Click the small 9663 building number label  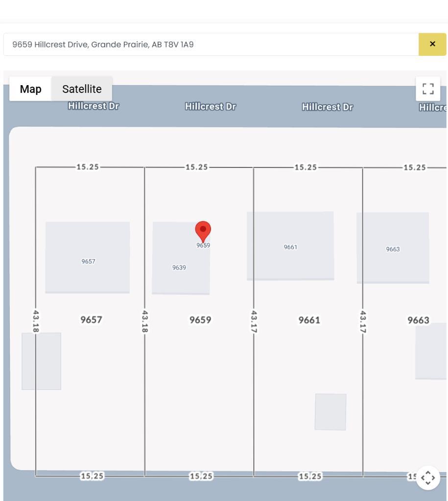[393, 250]
